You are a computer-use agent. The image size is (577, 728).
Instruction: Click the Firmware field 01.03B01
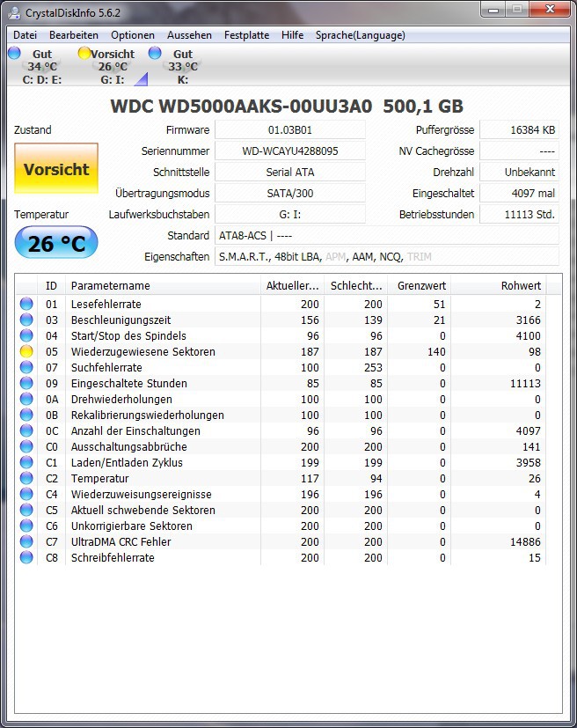click(x=290, y=130)
